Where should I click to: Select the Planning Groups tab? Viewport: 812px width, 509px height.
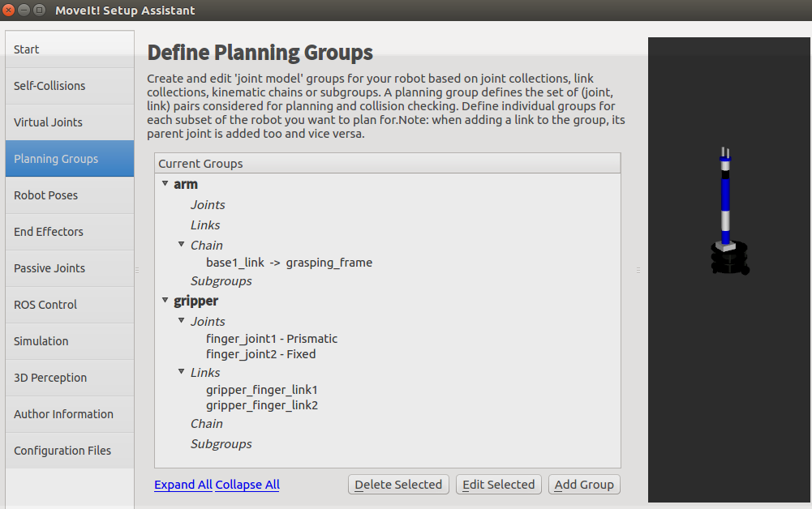70,159
